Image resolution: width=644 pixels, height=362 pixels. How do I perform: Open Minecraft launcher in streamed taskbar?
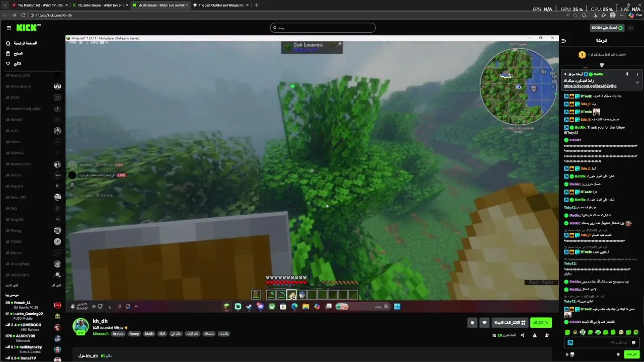coord(226,306)
